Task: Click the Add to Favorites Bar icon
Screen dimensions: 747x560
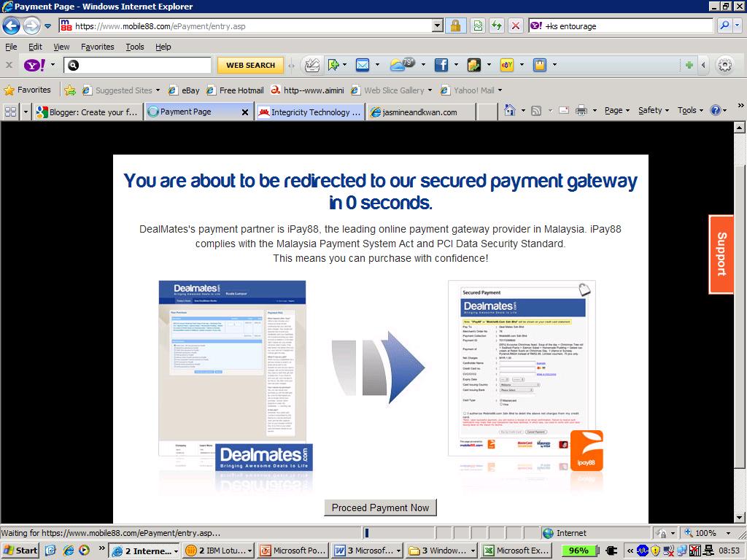Action: point(70,90)
